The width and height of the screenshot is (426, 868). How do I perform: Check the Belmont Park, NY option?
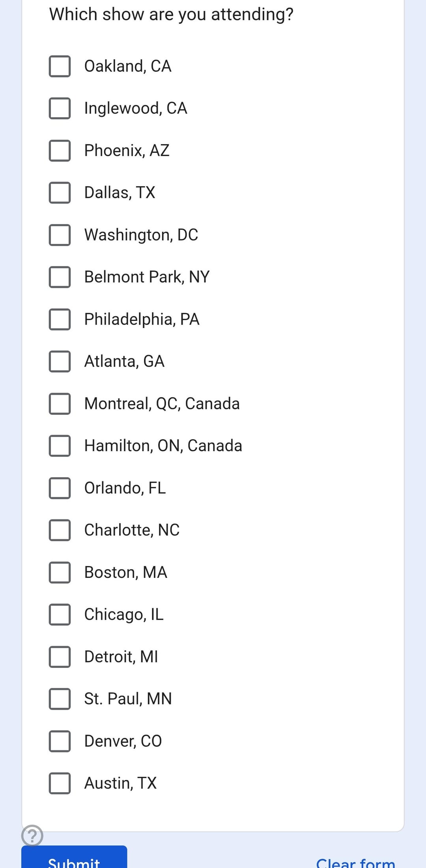(x=60, y=277)
